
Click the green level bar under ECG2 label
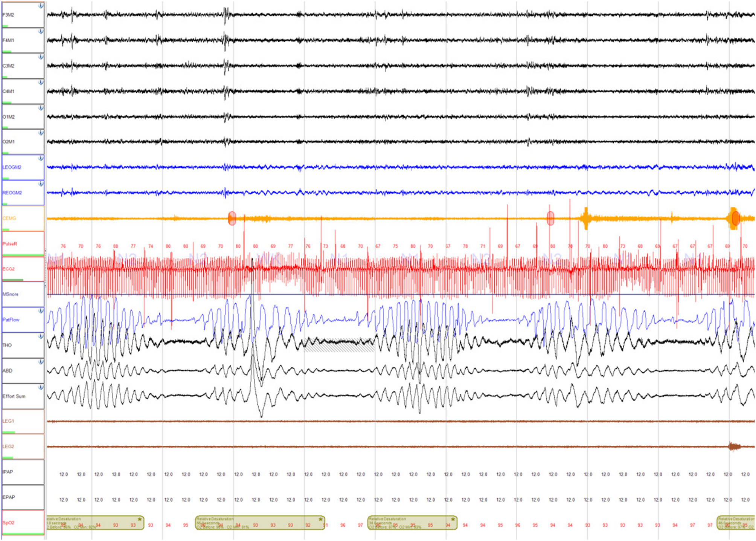13,280
